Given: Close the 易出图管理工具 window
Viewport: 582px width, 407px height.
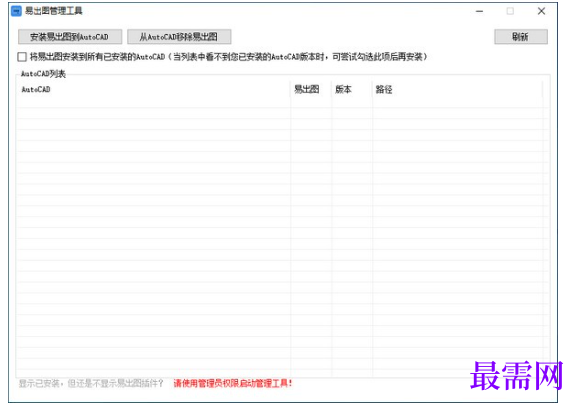Looking at the screenshot, I should point(541,11).
